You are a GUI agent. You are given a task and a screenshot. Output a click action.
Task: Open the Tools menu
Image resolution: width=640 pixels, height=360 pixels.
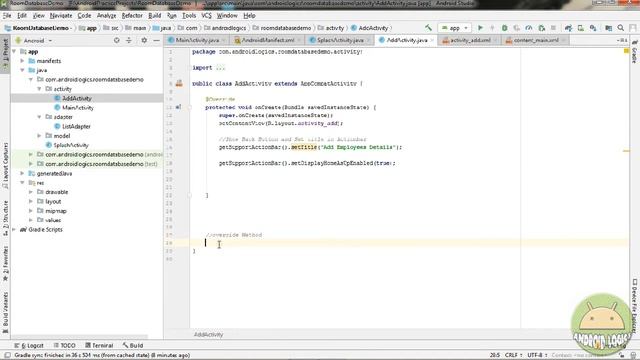[189, 16]
